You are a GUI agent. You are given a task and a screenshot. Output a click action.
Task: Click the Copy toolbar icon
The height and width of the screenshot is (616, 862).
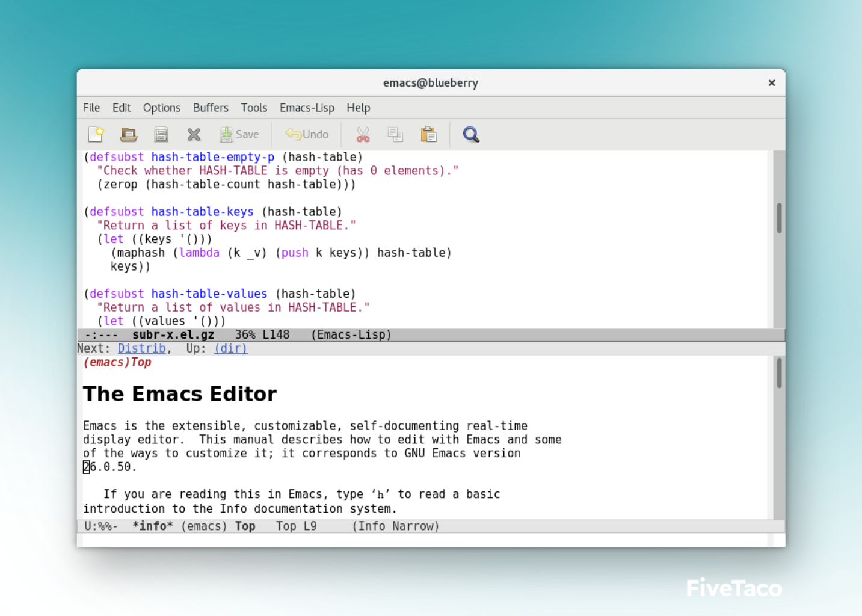pyautogui.click(x=395, y=134)
